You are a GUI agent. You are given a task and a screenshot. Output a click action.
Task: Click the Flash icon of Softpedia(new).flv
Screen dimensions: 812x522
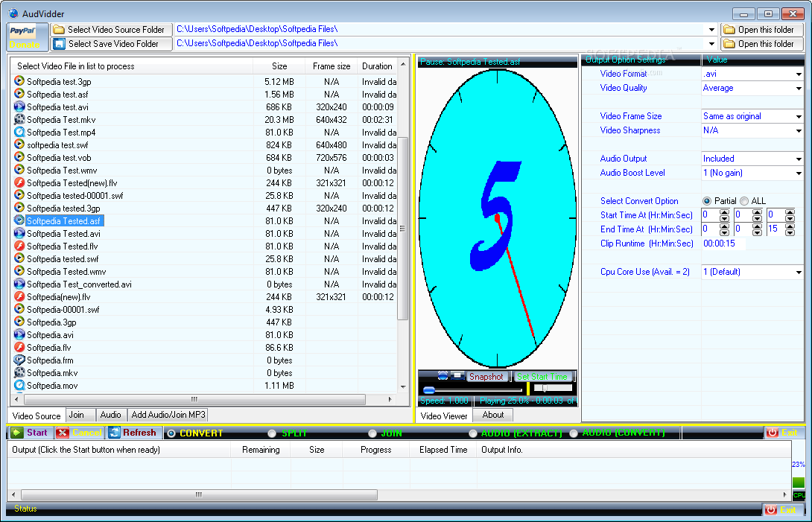pyautogui.click(x=19, y=296)
